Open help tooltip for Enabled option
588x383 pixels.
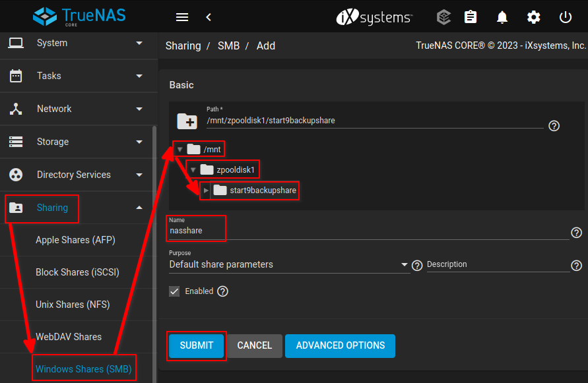[223, 291]
